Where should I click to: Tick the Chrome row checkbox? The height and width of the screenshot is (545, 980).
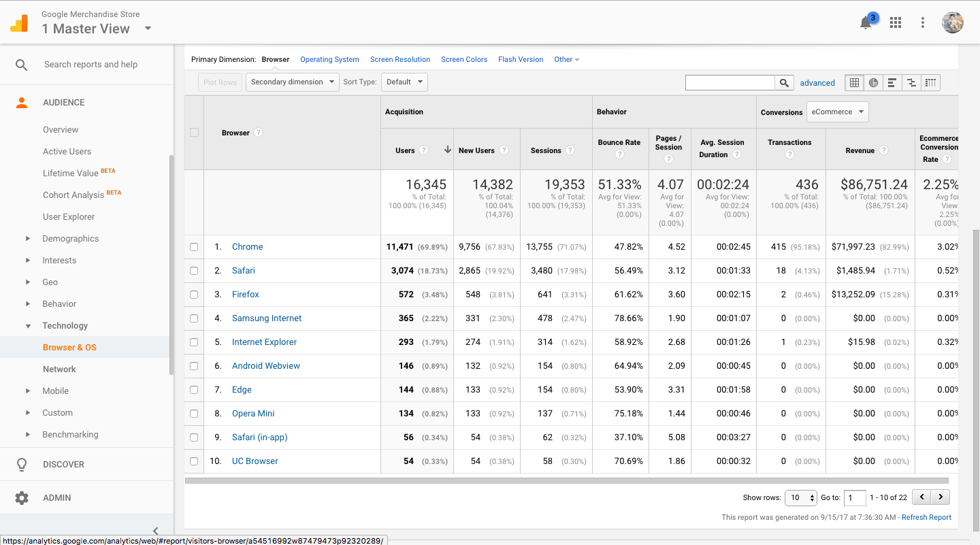194,247
